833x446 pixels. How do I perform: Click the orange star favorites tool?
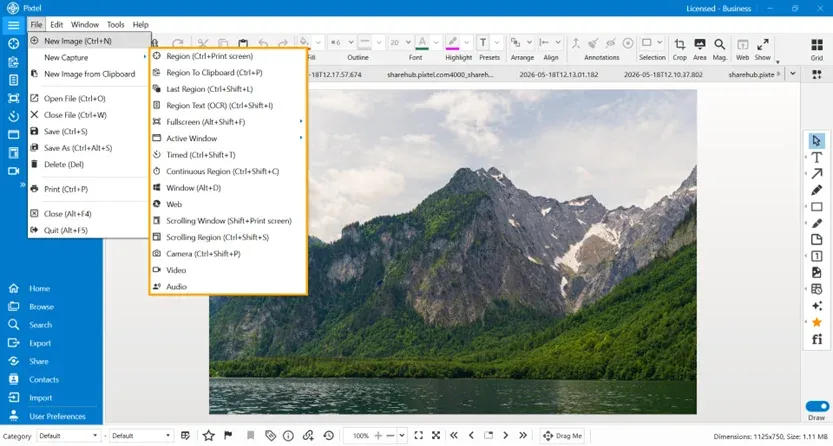817,322
